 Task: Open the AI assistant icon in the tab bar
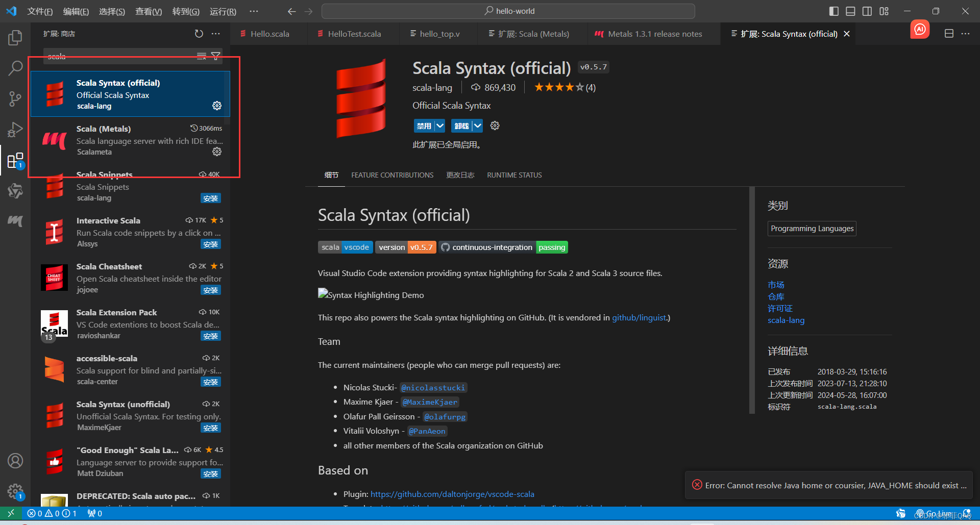tap(920, 30)
